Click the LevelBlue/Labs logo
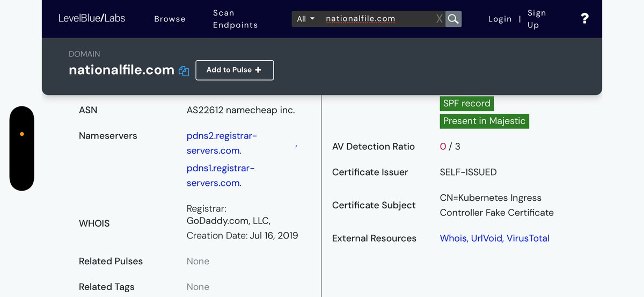 (x=92, y=18)
